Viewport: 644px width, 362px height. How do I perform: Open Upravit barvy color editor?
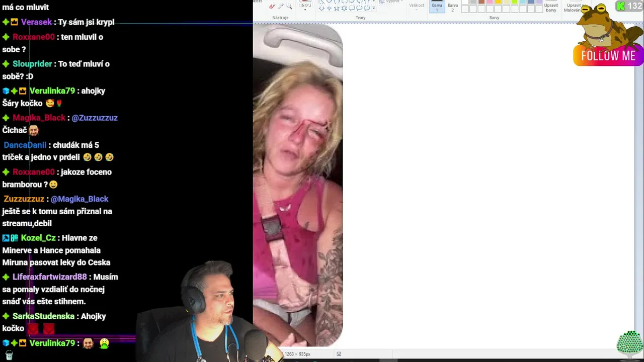click(551, 6)
